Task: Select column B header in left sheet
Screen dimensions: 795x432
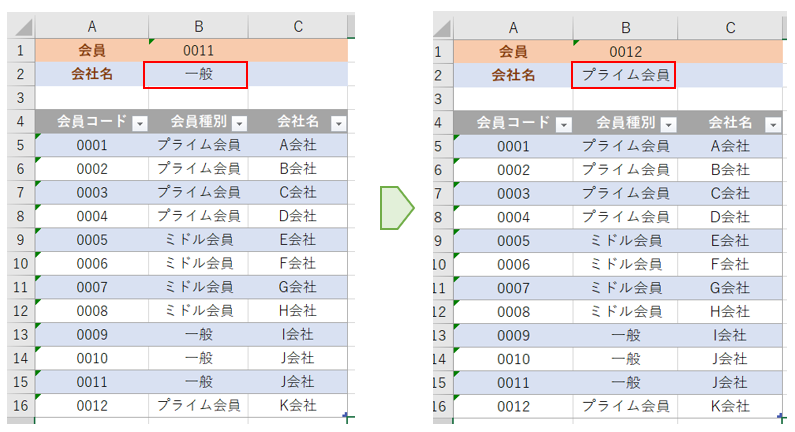Action: coord(198,27)
